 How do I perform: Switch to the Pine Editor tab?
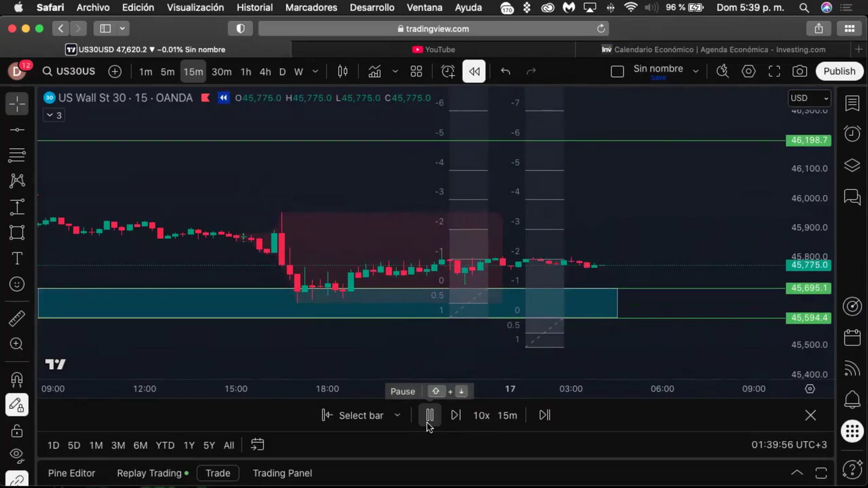click(x=71, y=473)
